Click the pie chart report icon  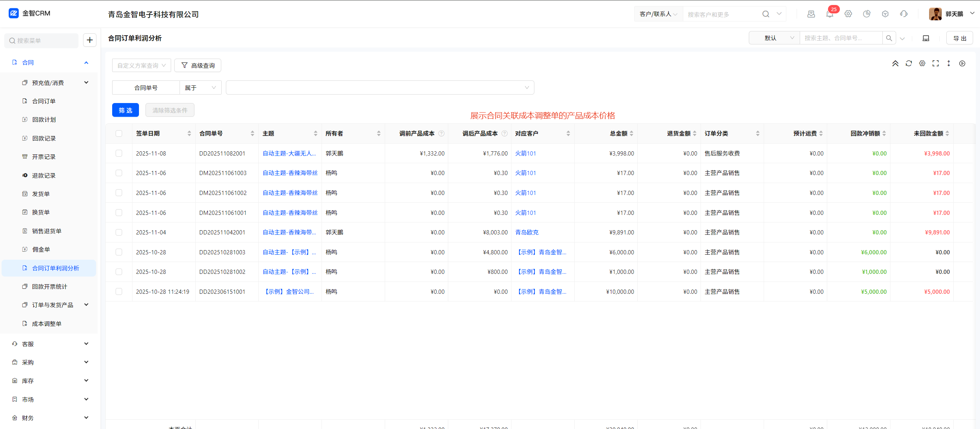867,14
